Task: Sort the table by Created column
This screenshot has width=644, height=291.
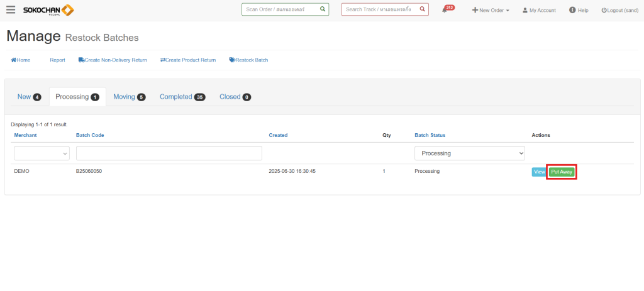Action: [x=278, y=135]
